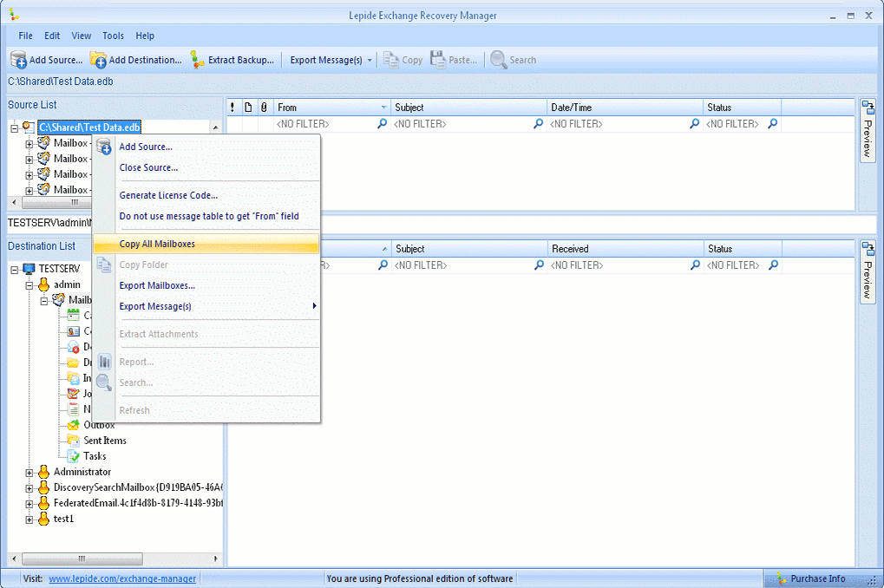
Task: Click the source From filter magnifier
Action: point(383,123)
